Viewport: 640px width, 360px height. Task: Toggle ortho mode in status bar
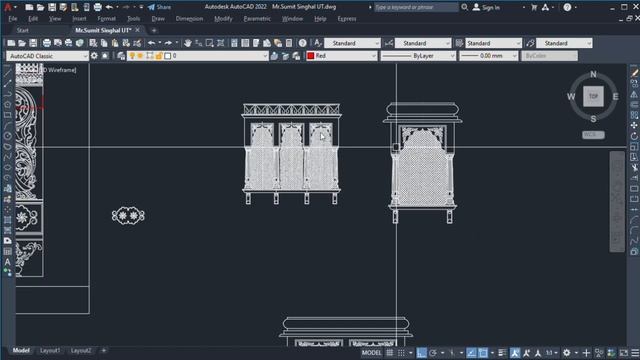click(422, 353)
